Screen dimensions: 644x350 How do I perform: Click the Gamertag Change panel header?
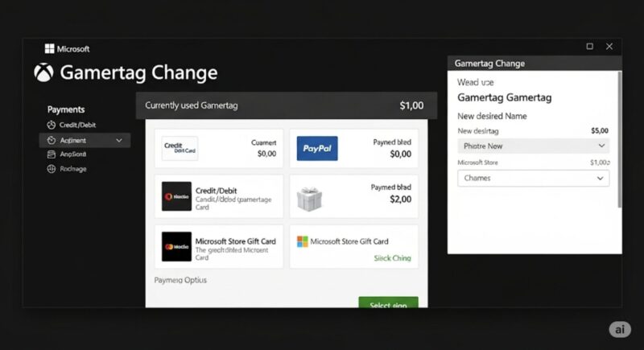coord(535,64)
